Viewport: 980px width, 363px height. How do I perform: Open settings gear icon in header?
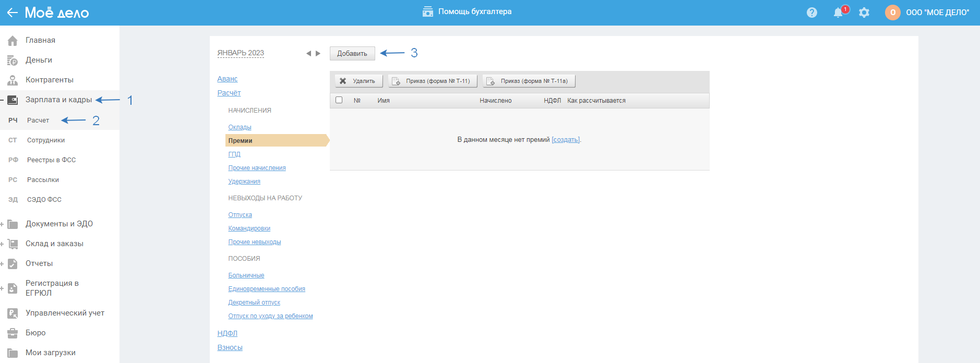click(x=864, y=13)
